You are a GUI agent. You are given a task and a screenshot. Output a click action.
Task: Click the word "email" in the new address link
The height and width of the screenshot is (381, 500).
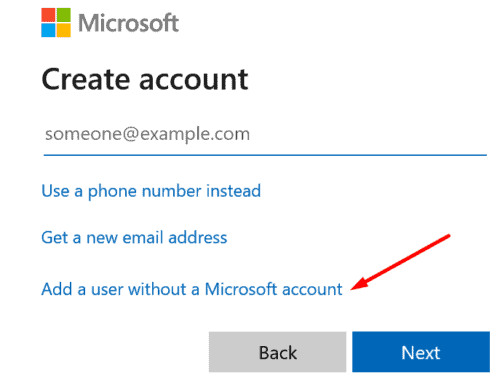[143, 238]
